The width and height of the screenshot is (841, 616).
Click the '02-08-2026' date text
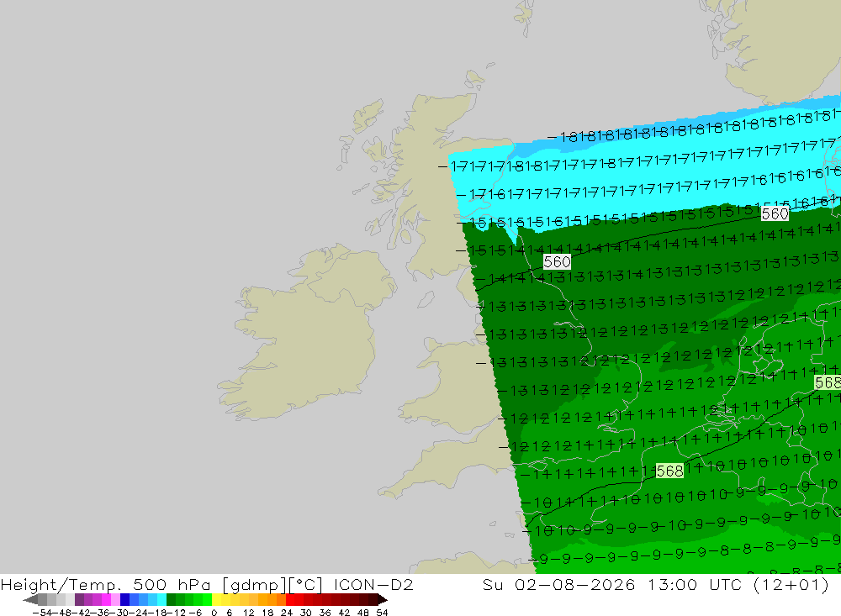575,584
